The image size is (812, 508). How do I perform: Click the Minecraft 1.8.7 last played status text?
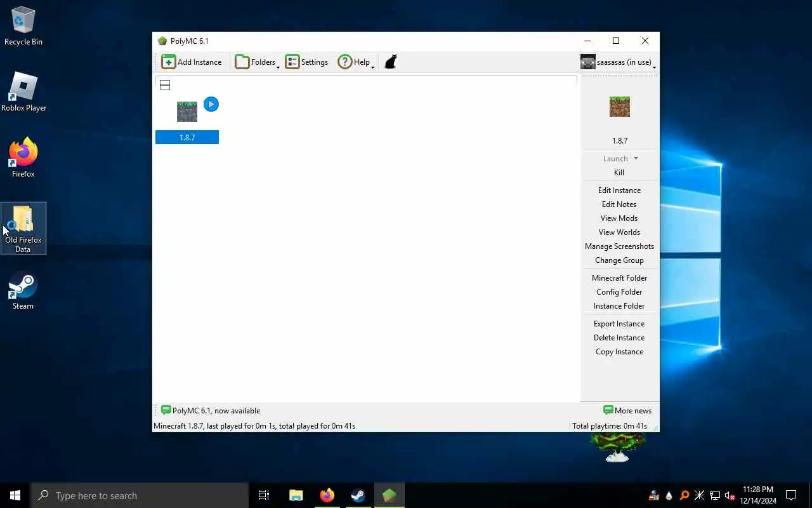tap(254, 425)
